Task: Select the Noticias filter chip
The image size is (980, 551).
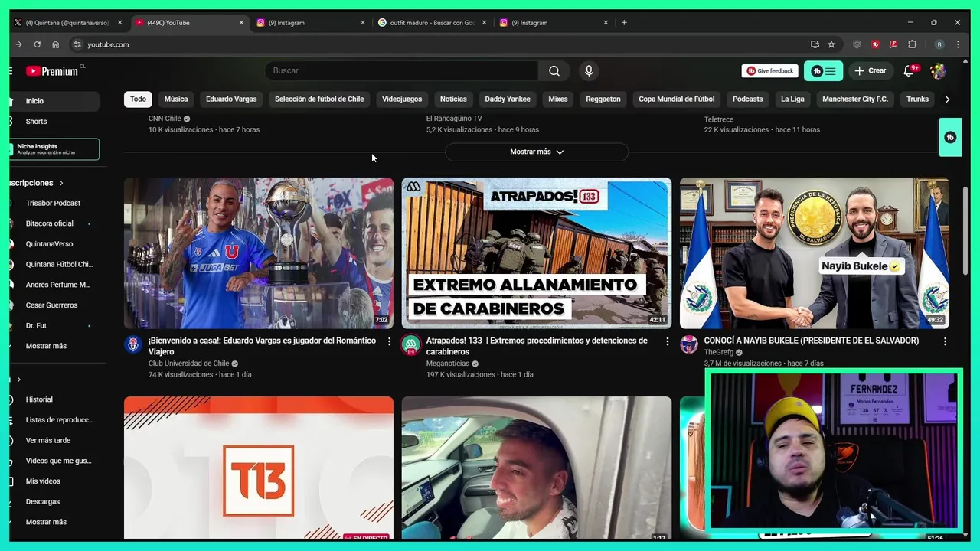Action: (x=453, y=99)
